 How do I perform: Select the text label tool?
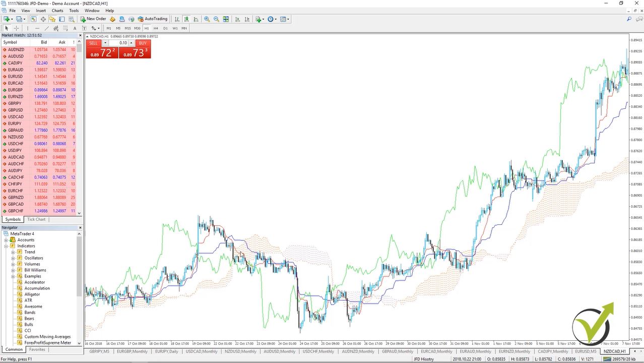coord(84,28)
